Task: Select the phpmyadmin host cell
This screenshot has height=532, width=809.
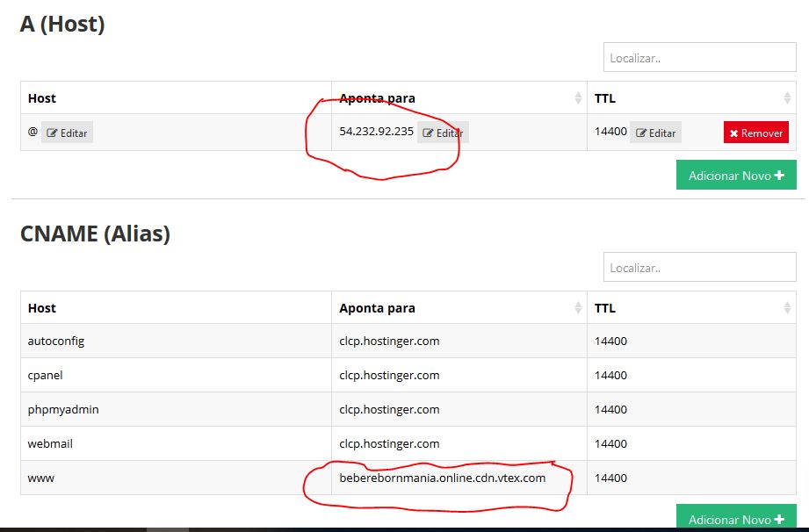Action: (176, 409)
